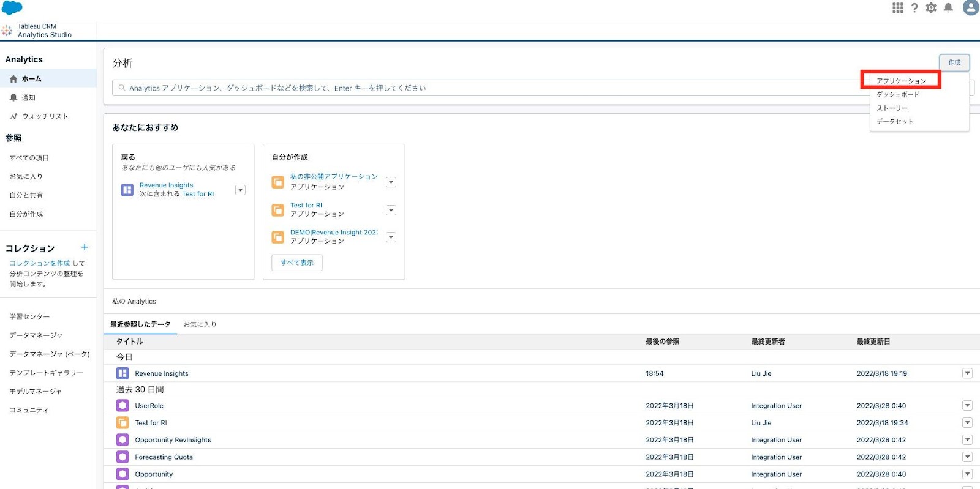Open row actions for Opportunity RevInsights row
The image size is (980, 489).
tap(967, 439)
